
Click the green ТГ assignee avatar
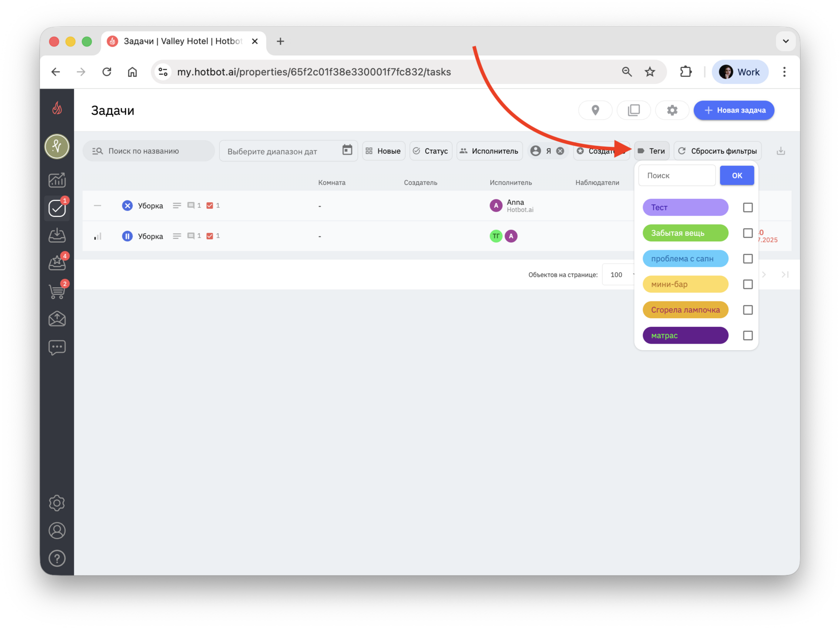(x=495, y=236)
